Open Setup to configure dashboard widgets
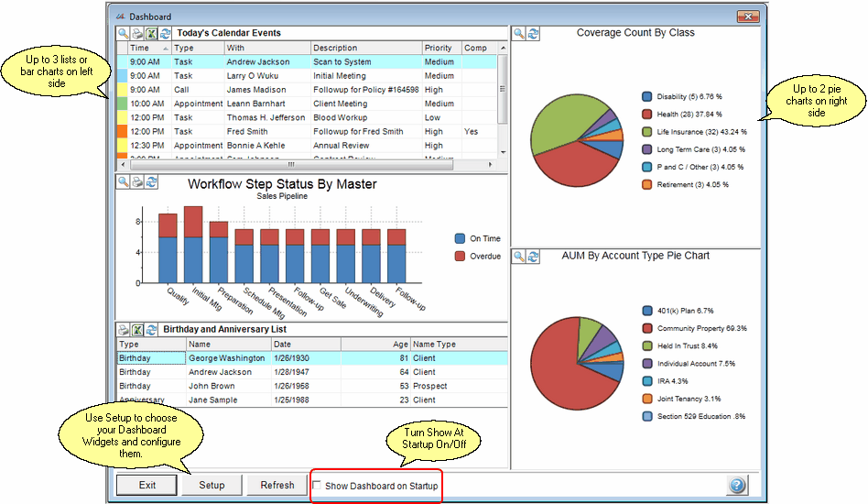 212,486
